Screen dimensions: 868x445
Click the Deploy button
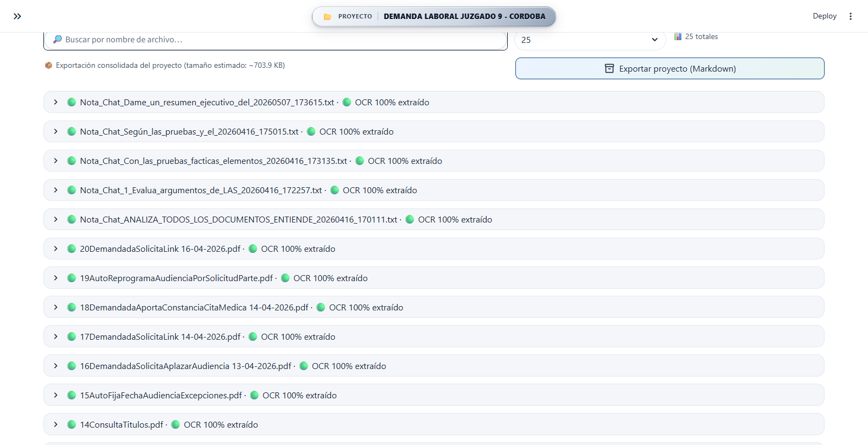[825, 16]
